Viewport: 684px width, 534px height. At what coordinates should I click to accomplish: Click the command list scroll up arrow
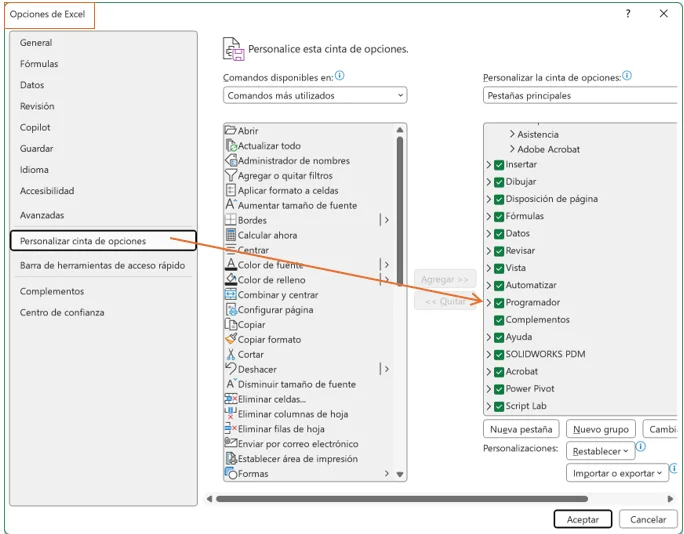[x=400, y=130]
